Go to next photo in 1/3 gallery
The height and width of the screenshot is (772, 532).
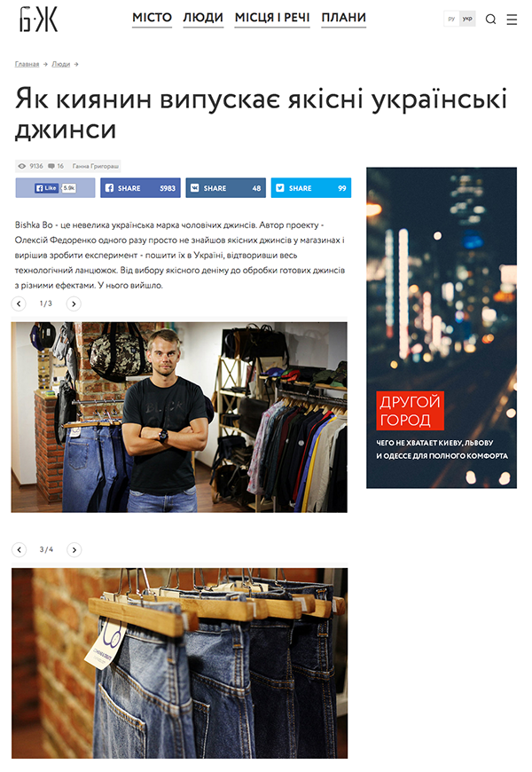pos(74,303)
